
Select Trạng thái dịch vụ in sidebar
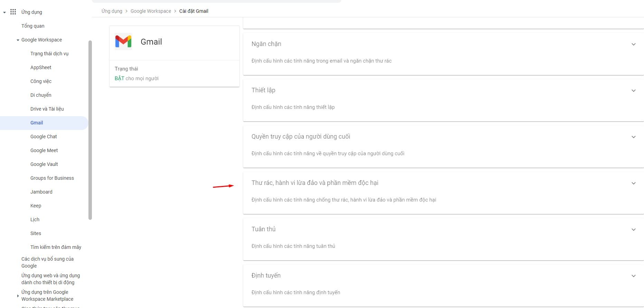49,54
